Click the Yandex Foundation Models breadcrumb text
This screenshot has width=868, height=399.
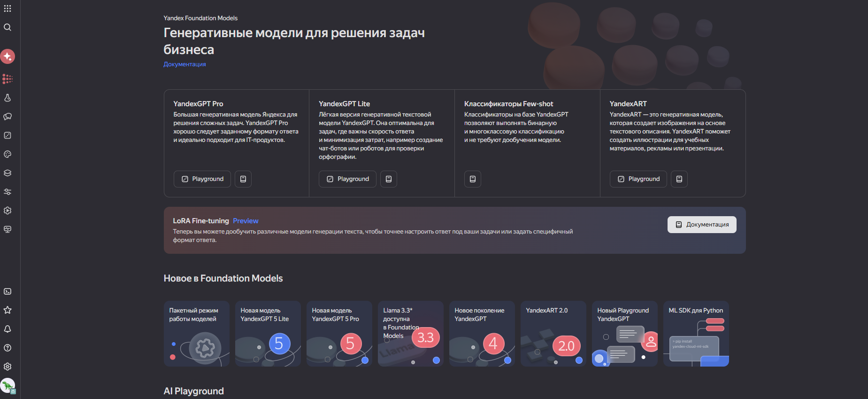(x=200, y=18)
